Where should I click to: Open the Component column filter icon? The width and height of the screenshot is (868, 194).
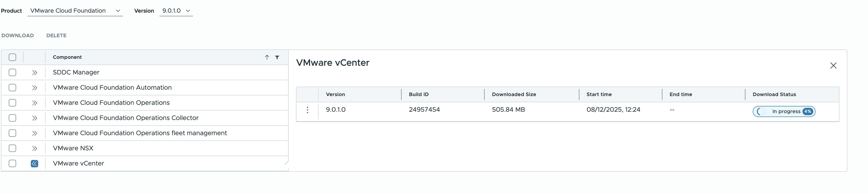tap(277, 57)
